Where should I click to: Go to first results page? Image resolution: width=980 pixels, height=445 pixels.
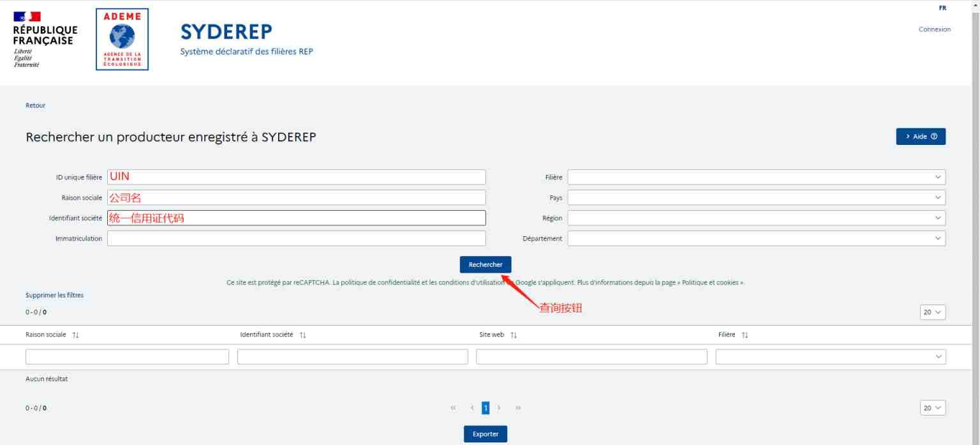(x=453, y=408)
